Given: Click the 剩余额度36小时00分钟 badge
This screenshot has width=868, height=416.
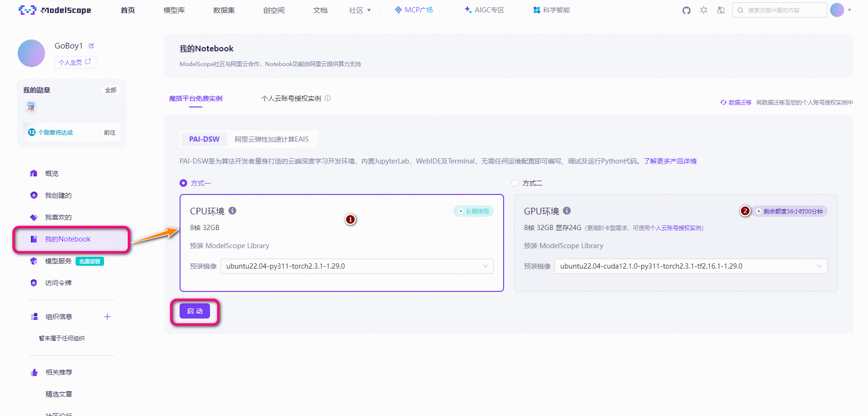Looking at the screenshot, I should coord(790,211).
